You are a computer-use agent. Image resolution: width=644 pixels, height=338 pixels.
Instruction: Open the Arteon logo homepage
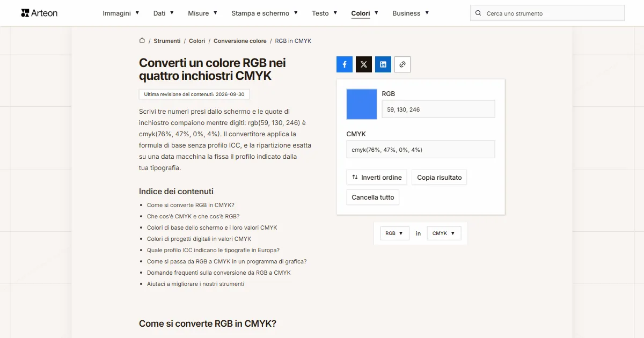(x=39, y=13)
